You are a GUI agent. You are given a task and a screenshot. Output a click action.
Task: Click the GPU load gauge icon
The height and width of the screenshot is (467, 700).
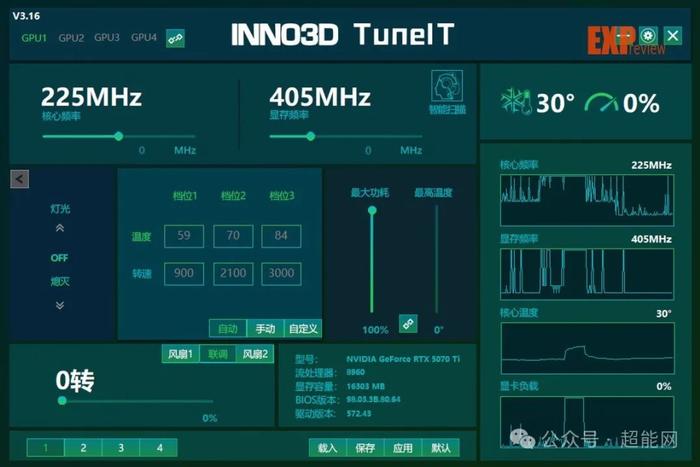point(601,102)
